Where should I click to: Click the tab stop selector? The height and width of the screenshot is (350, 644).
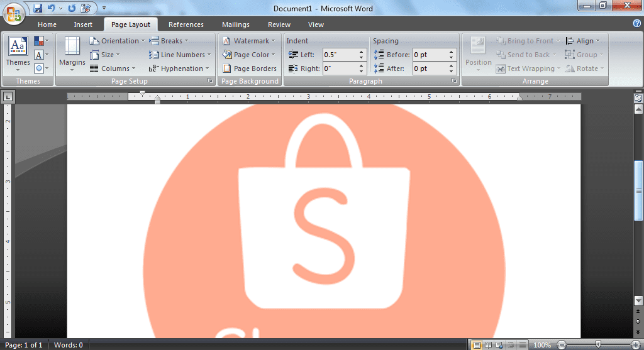click(x=8, y=97)
